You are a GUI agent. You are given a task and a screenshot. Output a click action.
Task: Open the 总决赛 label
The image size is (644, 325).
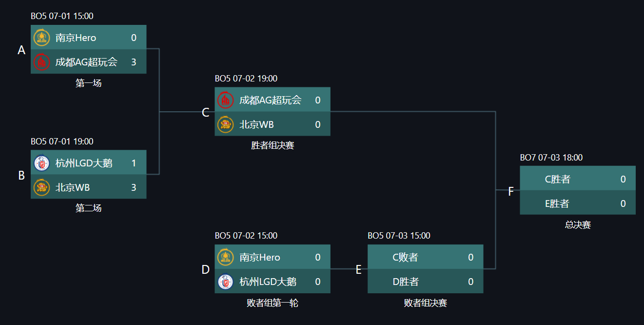(x=578, y=225)
